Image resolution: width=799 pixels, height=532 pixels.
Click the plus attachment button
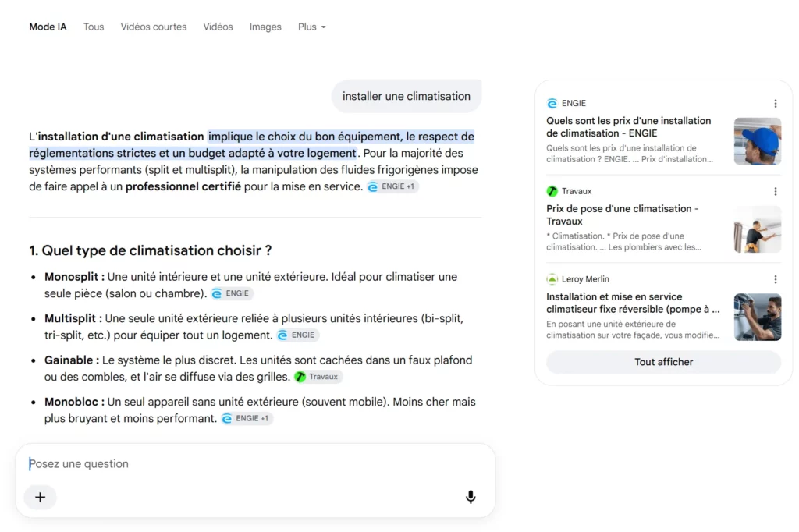[41, 497]
